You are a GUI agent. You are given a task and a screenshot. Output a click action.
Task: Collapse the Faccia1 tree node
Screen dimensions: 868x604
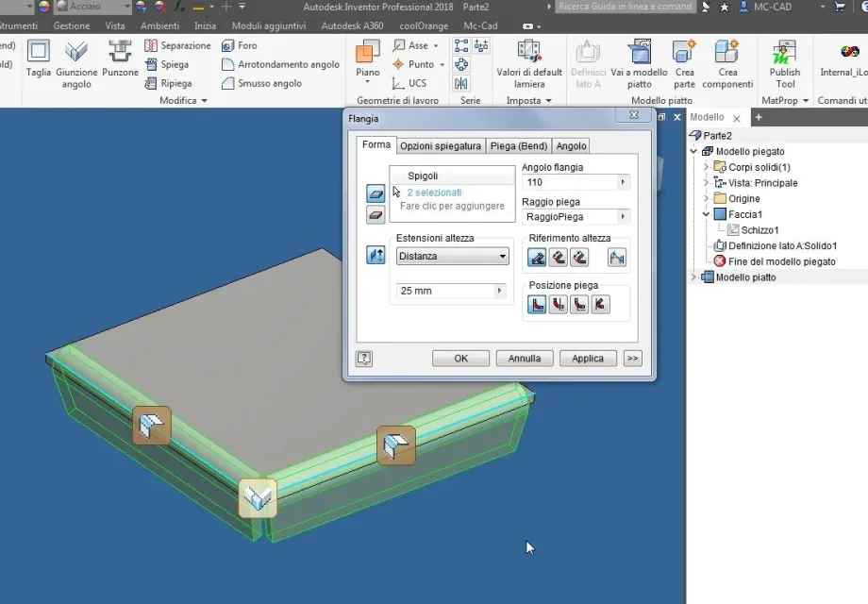[x=707, y=214]
